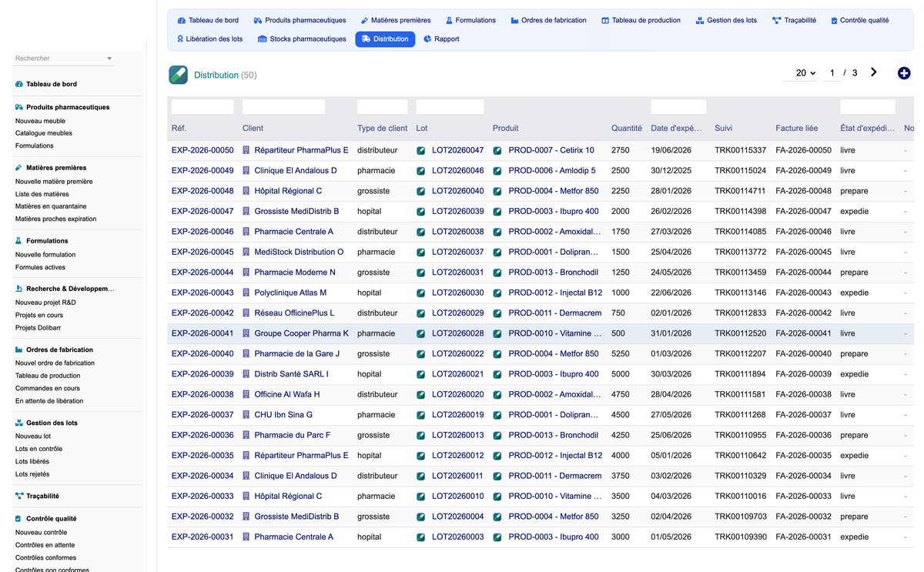Click building icon next to MediStock Distribution O

246,252
